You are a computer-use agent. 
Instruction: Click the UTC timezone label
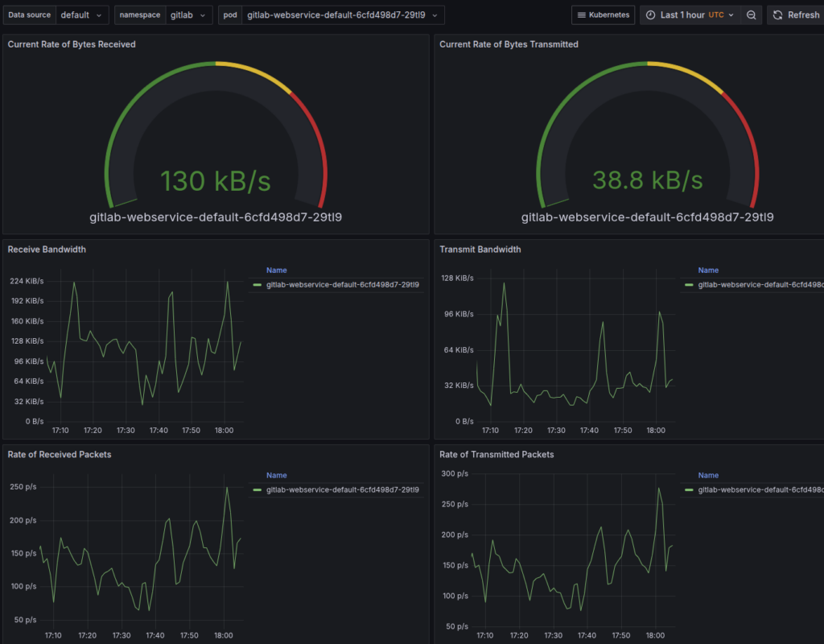(x=716, y=15)
